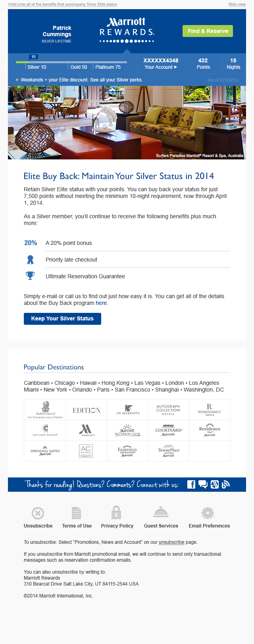Click the Email Preferences gear icon

pyautogui.click(x=208, y=513)
